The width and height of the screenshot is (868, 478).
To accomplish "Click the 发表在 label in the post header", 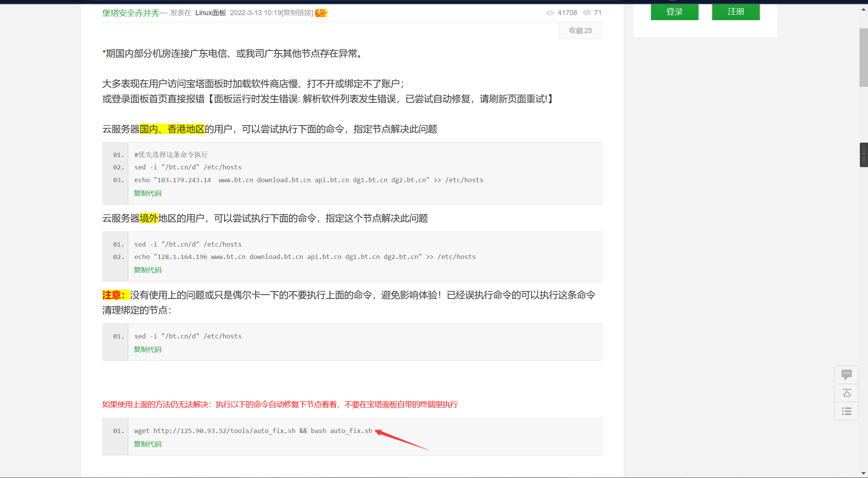I will pyautogui.click(x=181, y=13).
